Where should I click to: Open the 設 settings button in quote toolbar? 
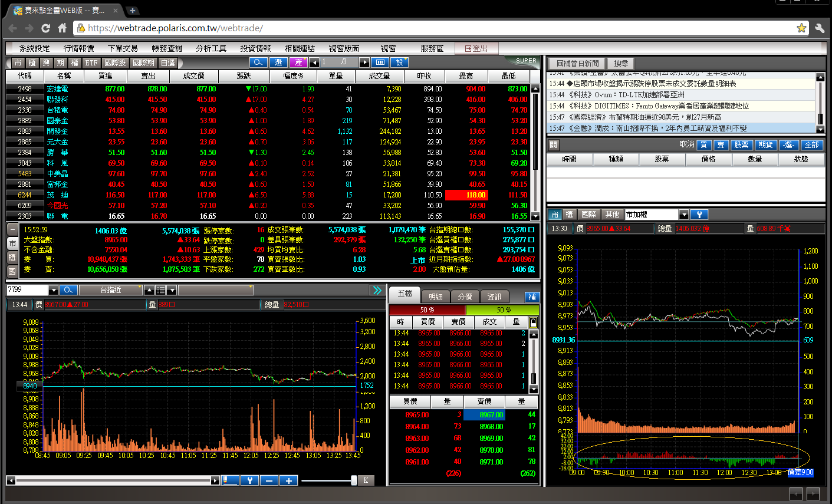coord(400,62)
